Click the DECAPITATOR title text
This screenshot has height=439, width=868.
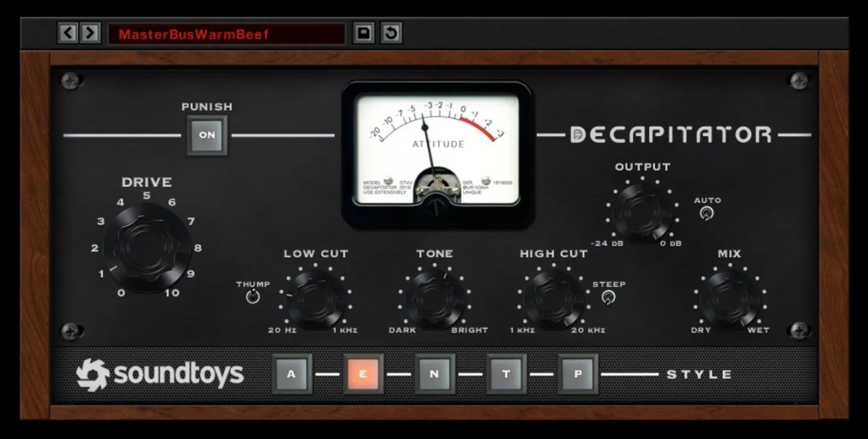coord(672,135)
